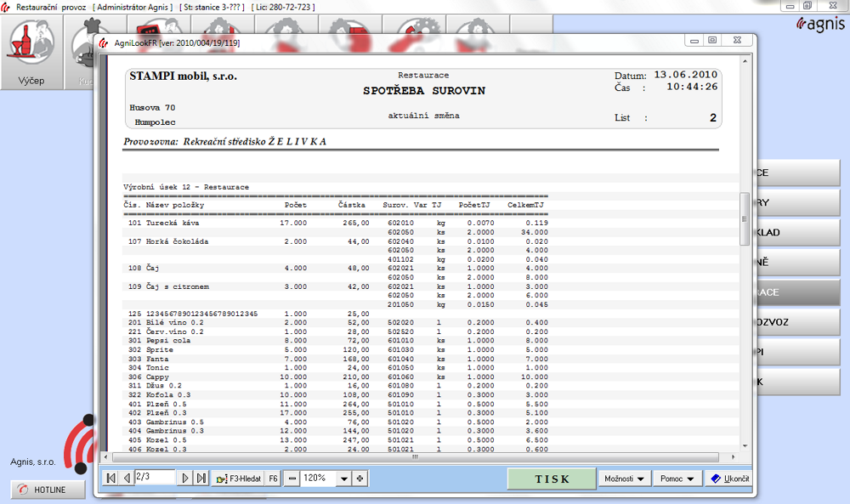Click horizontal scrollbar right arrow
Image resolution: width=850 pixels, height=504 pixels.
[x=733, y=457]
